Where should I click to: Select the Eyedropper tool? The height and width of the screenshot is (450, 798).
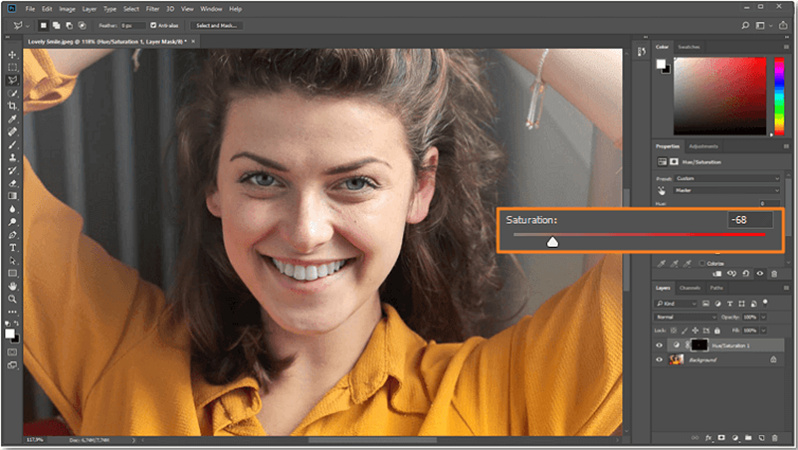tap(13, 118)
